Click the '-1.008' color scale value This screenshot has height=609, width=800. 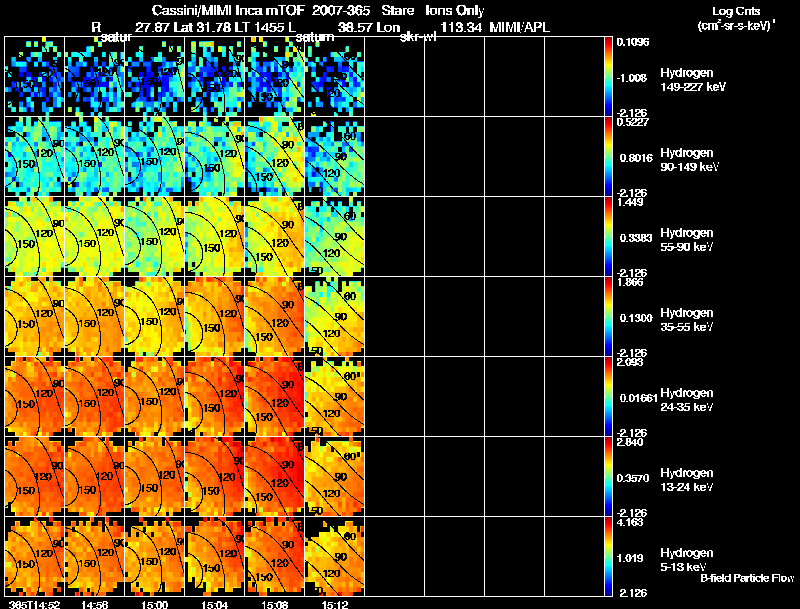(x=632, y=78)
